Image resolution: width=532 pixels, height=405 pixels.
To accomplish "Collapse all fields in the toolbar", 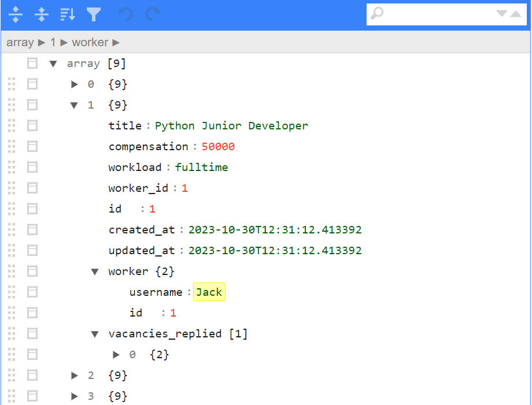I will point(42,14).
